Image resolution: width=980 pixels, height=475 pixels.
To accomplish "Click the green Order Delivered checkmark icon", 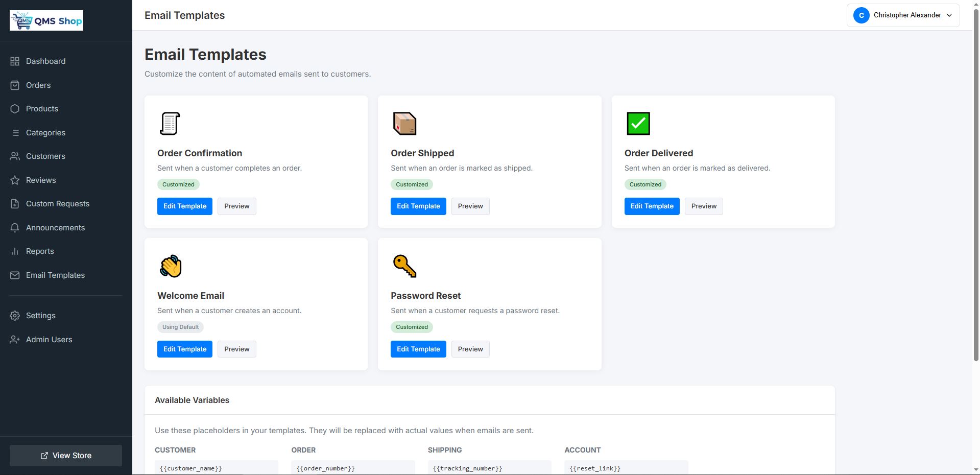I will [x=638, y=124].
